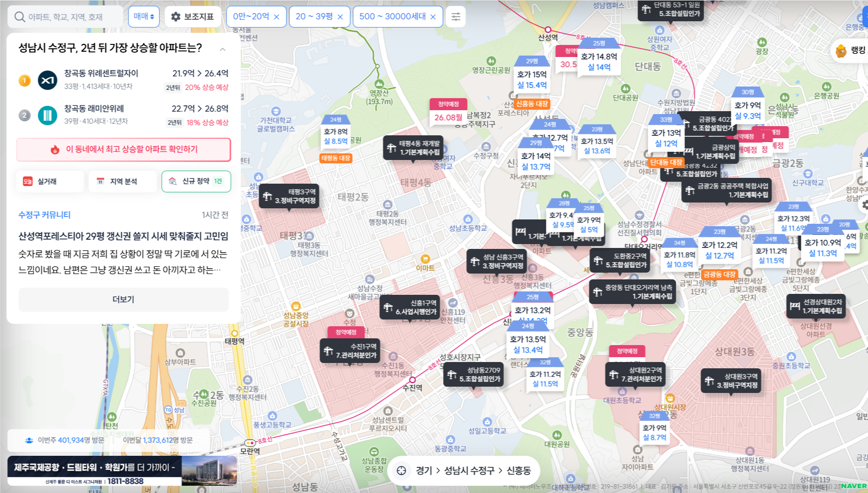The image size is (868, 493).
Task: Open the 매매 deal type dropdown
Action: coord(144,16)
